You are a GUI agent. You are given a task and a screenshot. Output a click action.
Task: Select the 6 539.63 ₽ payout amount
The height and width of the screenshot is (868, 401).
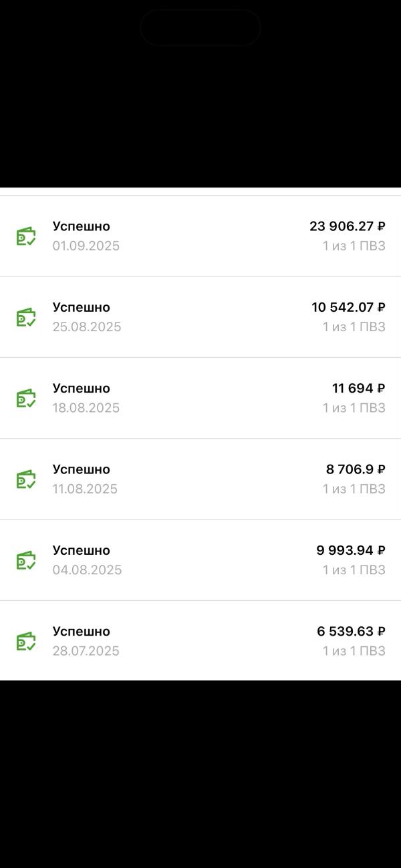pyautogui.click(x=351, y=631)
